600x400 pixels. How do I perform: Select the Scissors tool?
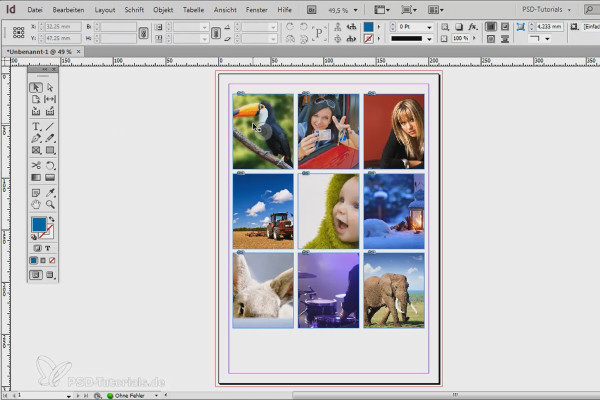(36, 165)
